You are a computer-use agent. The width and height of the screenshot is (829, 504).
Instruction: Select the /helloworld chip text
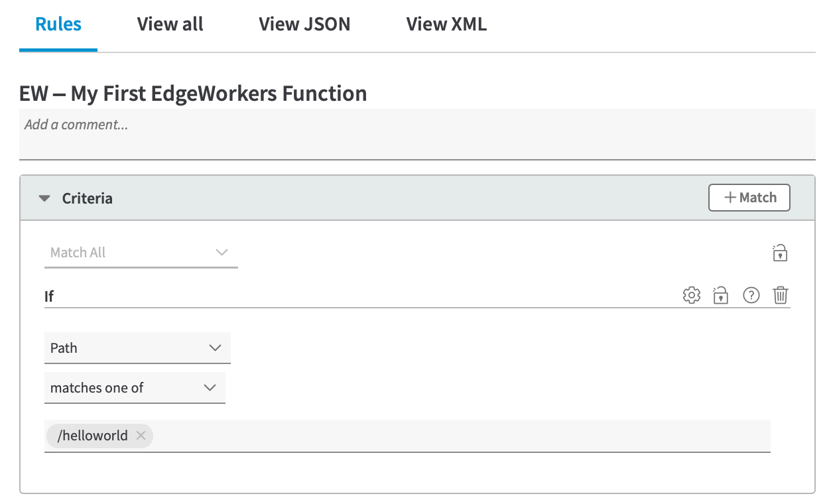pos(92,436)
